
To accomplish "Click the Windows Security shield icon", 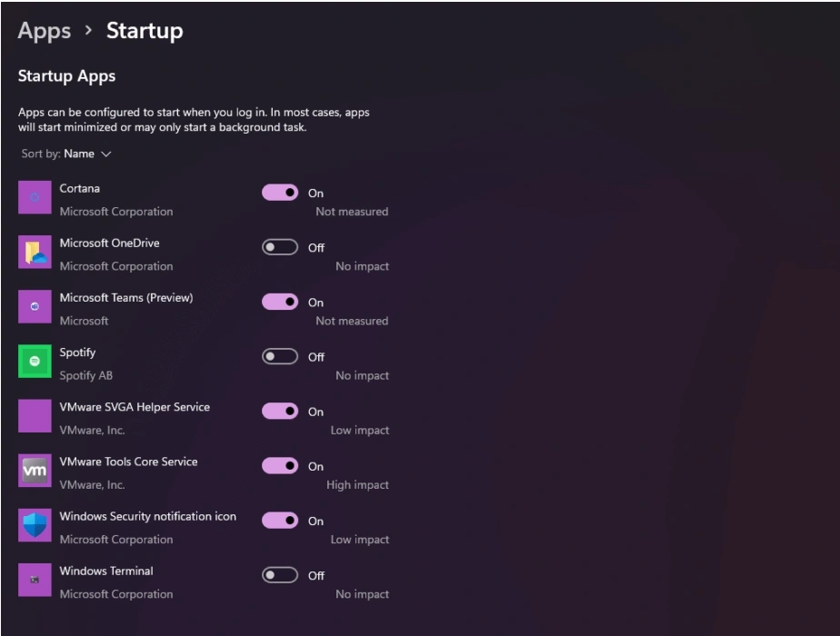I will (x=35, y=525).
